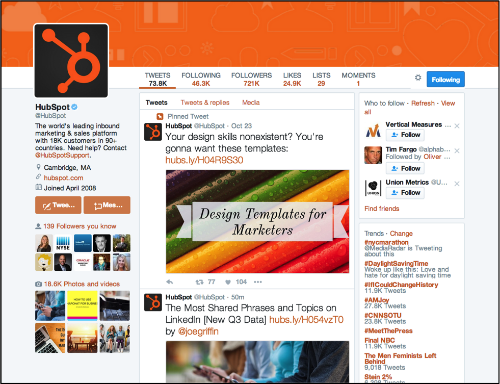The width and height of the screenshot is (500, 384).
Task: Open hubspot.com website link
Action: tap(63, 178)
